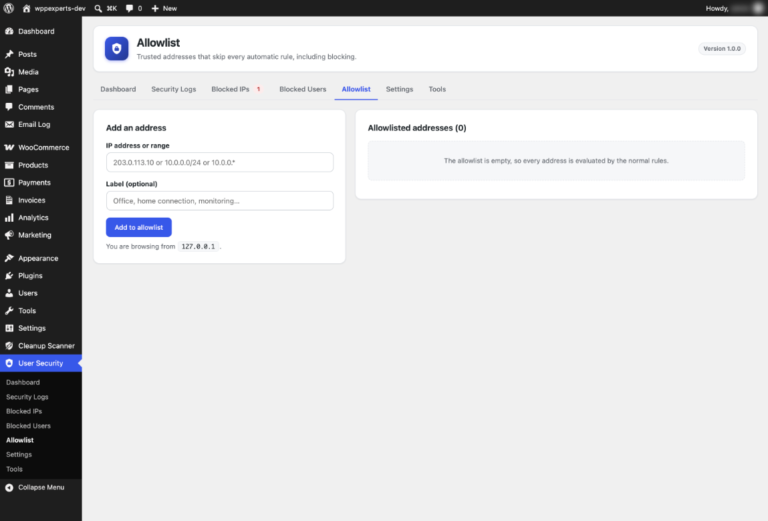Open Tools in User Security submenu
The image size is (768, 521).
[x=14, y=469]
